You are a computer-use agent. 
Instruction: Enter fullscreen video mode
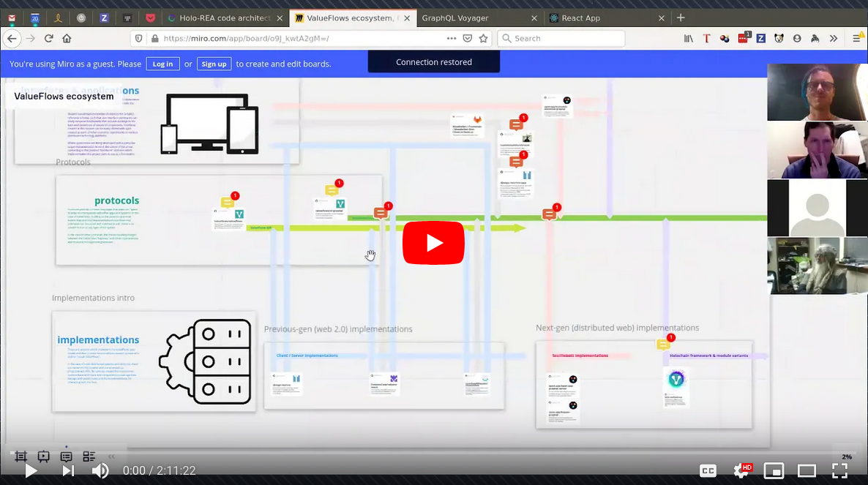click(x=839, y=470)
